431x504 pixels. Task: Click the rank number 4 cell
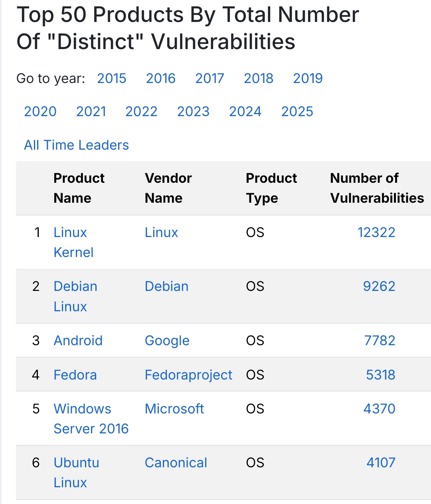[x=36, y=375]
